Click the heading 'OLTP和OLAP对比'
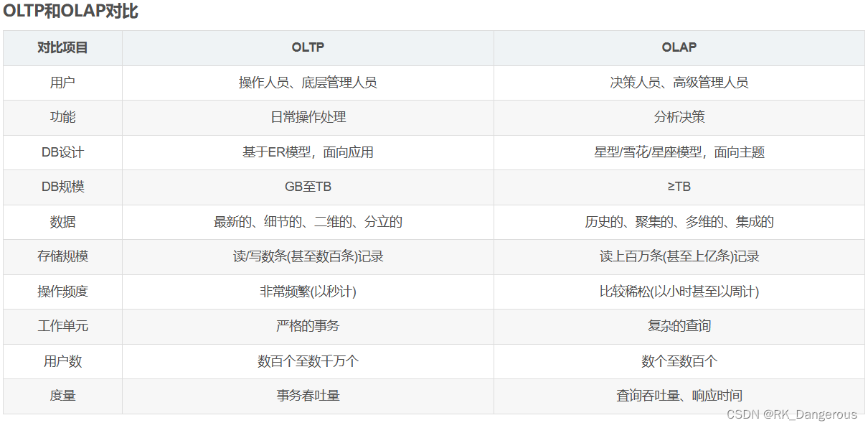Image resolution: width=868 pixels, height=428 pixels. point(70,12)
